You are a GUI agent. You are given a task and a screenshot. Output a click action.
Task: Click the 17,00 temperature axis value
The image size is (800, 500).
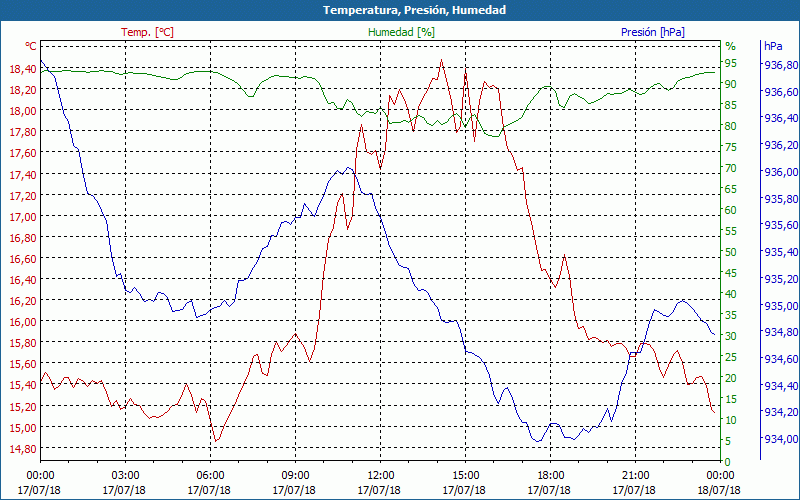(22, 216)
